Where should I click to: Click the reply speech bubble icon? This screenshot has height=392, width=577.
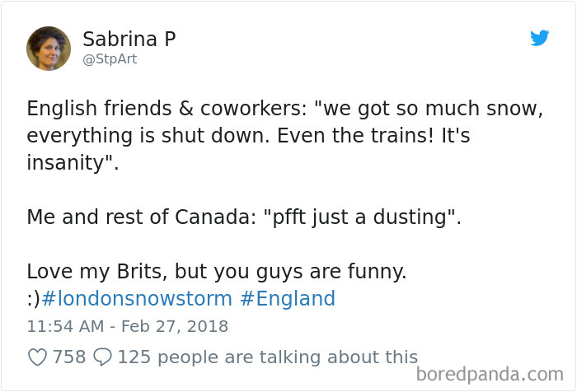click(102, 357)
